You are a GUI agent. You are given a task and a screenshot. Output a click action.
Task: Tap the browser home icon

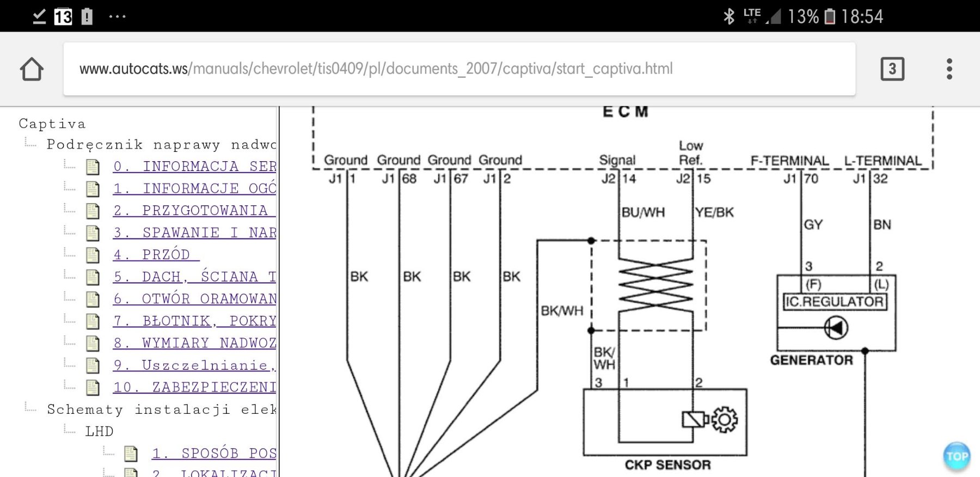coord(32,69)
